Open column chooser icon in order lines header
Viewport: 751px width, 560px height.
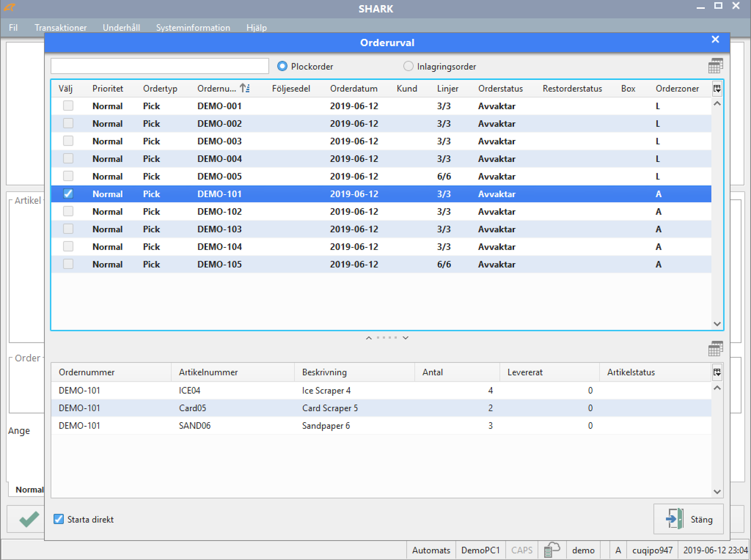coord(717,372)
